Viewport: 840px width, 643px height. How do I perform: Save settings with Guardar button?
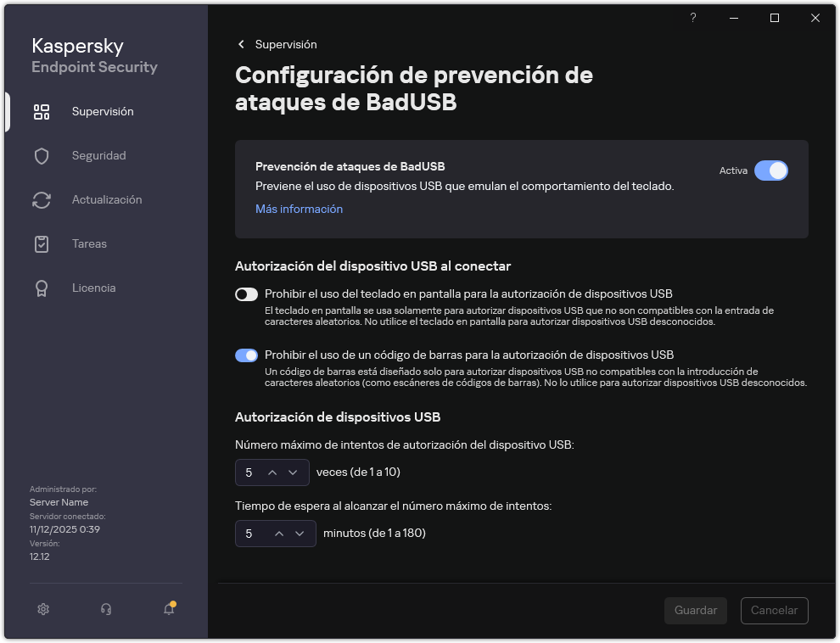click(695, 610)
